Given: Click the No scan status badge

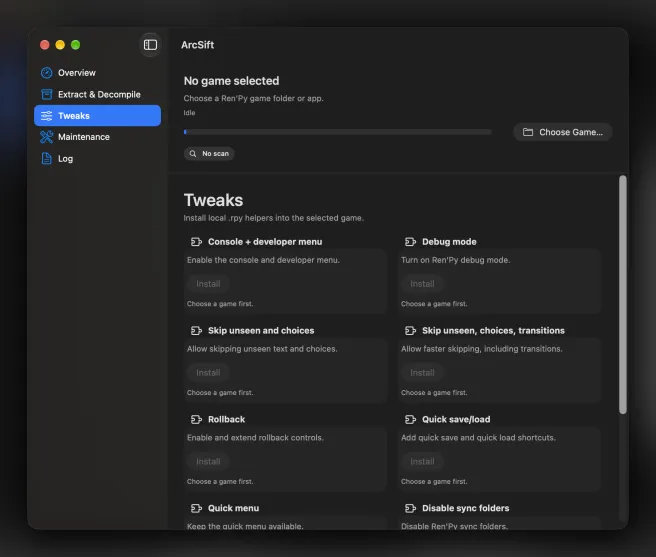Looking at the screenshot, I should click(209, 154).
